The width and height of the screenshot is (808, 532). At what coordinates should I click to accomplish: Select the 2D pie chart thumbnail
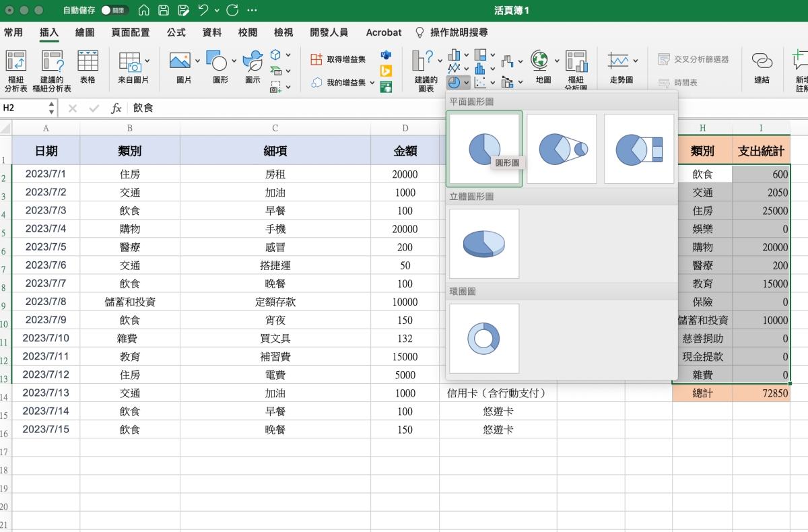[484, 148]
